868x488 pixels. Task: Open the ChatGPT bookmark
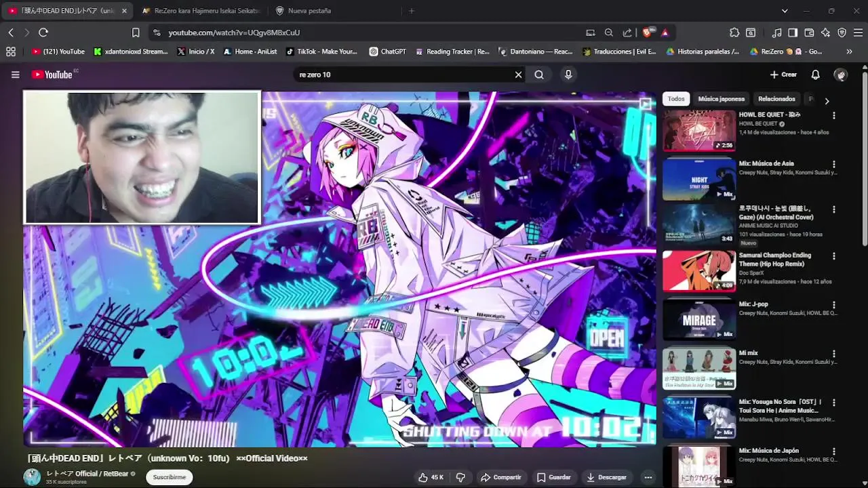click(388, 52)
